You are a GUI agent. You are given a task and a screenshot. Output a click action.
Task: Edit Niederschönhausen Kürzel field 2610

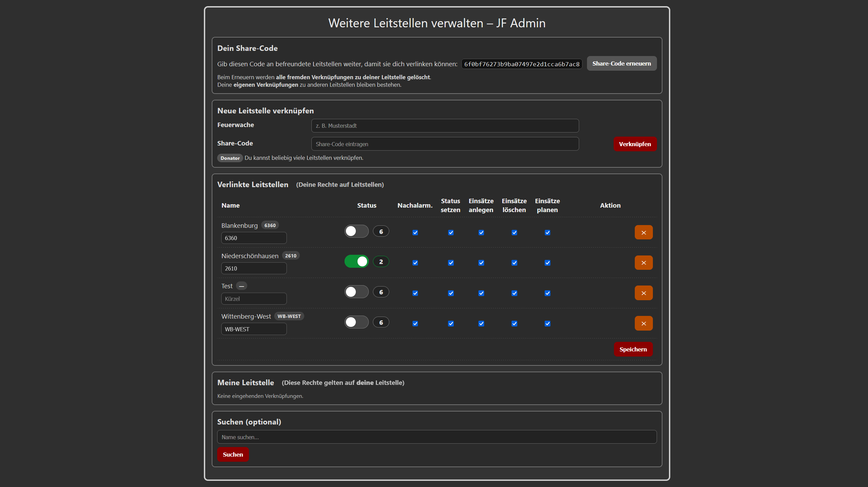point(254,268)
